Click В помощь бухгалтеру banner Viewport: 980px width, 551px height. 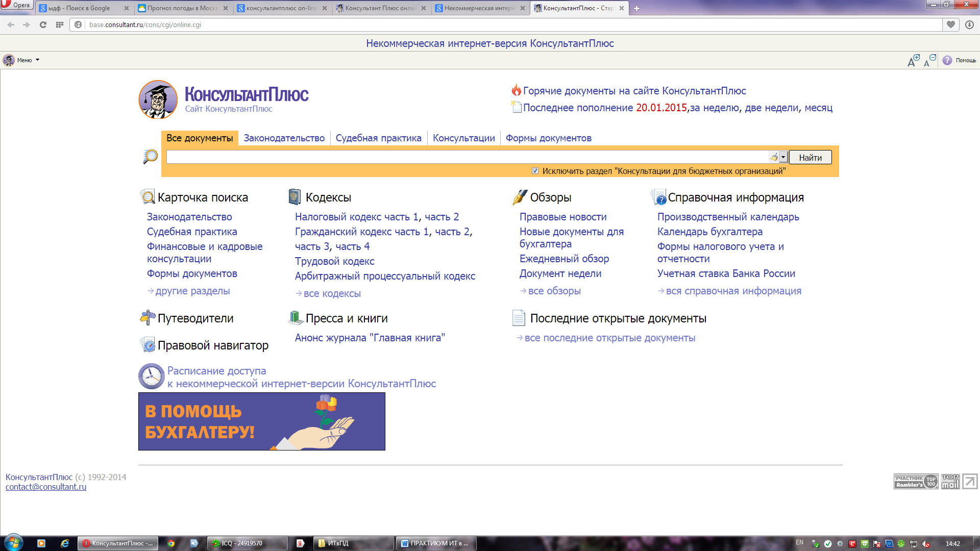point(261,421)
